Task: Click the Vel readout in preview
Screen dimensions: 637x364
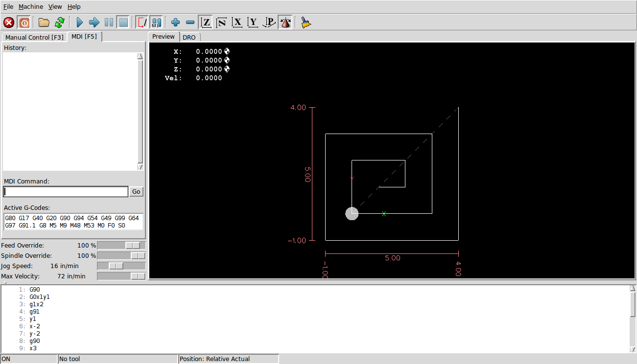Action: tap(193, 78)
